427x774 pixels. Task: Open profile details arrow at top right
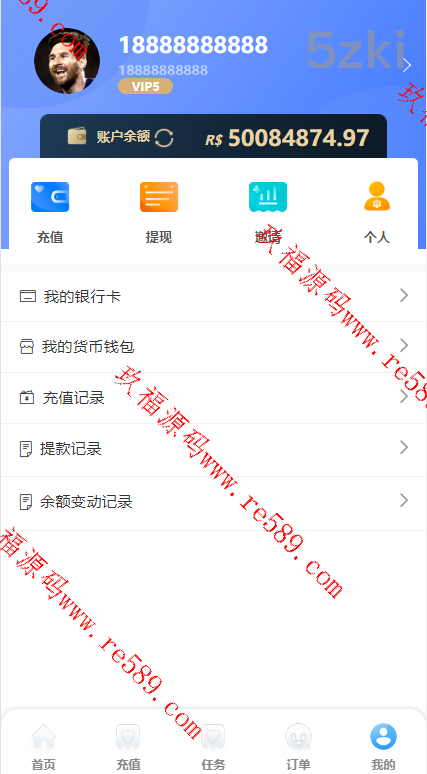tap(406, 65)
